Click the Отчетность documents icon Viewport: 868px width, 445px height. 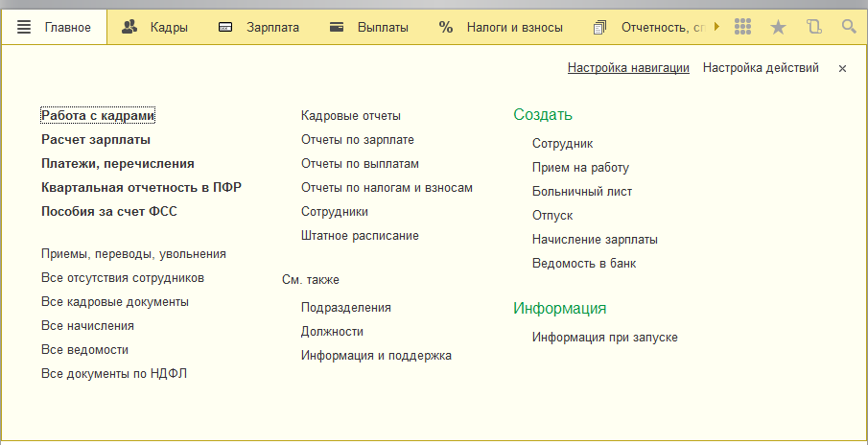click(600, 27)
